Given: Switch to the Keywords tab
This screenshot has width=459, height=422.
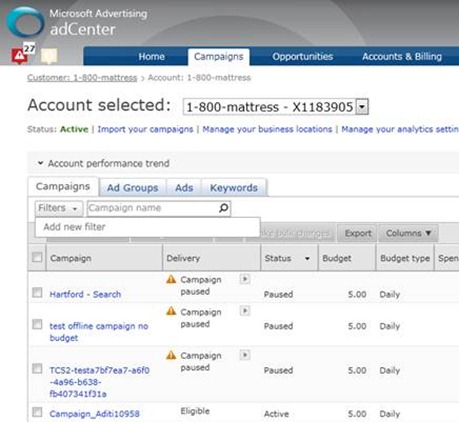Looking at the screenshot, I should [234, 188].
